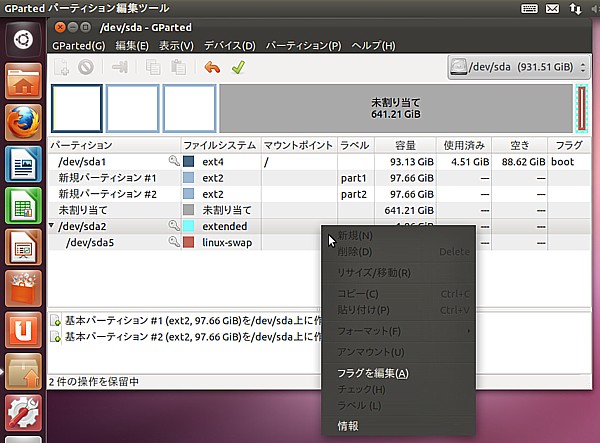Click the keyboard indicator in top panel
This screenshot has width=600, height=443.
tap(529, 8)
